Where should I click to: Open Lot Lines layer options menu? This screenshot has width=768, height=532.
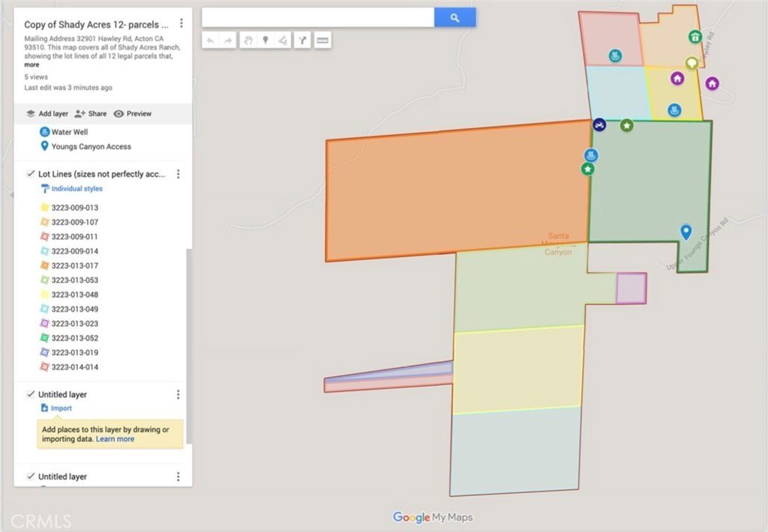click(178, 174)
